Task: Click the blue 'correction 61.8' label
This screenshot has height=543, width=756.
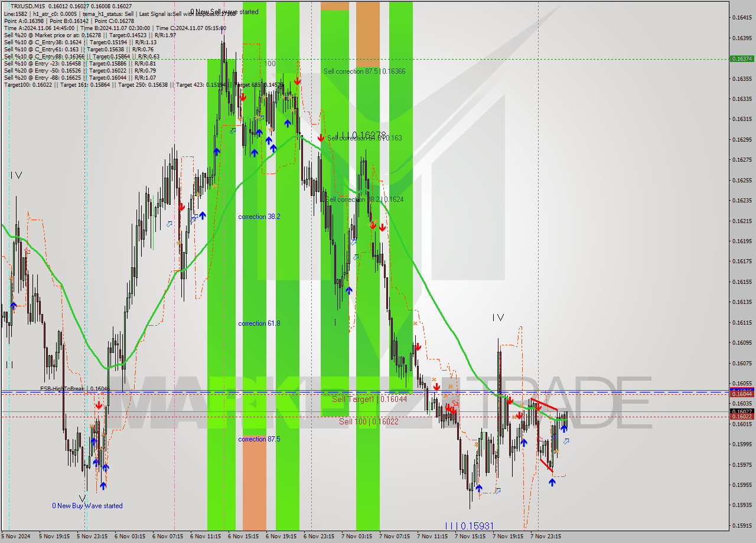Action: pyautogui.click(x=259, y=323)
